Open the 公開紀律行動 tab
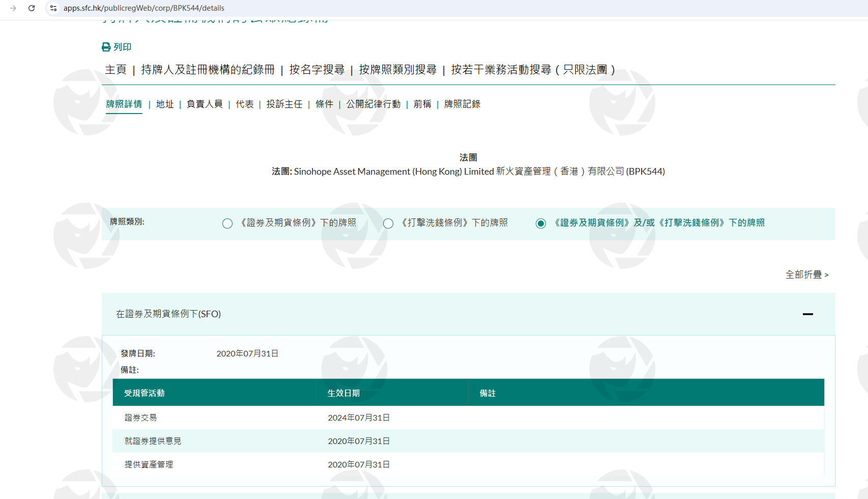The image size is (868, 499). (x=373, y=104)
